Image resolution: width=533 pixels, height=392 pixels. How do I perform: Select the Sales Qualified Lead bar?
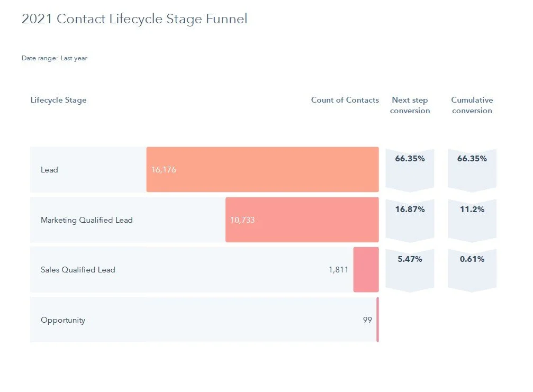(x=366, y=269)
